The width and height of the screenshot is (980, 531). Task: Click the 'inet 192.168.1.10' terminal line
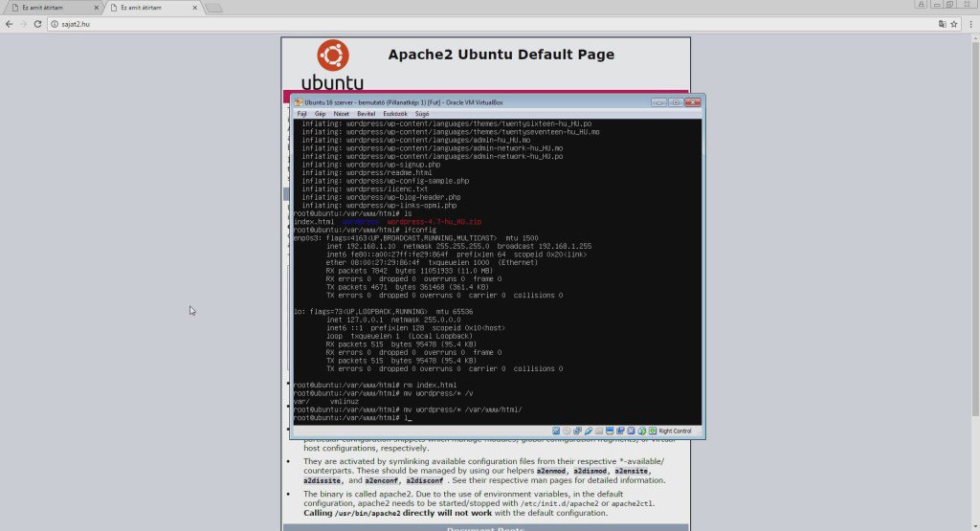(458, 246)
